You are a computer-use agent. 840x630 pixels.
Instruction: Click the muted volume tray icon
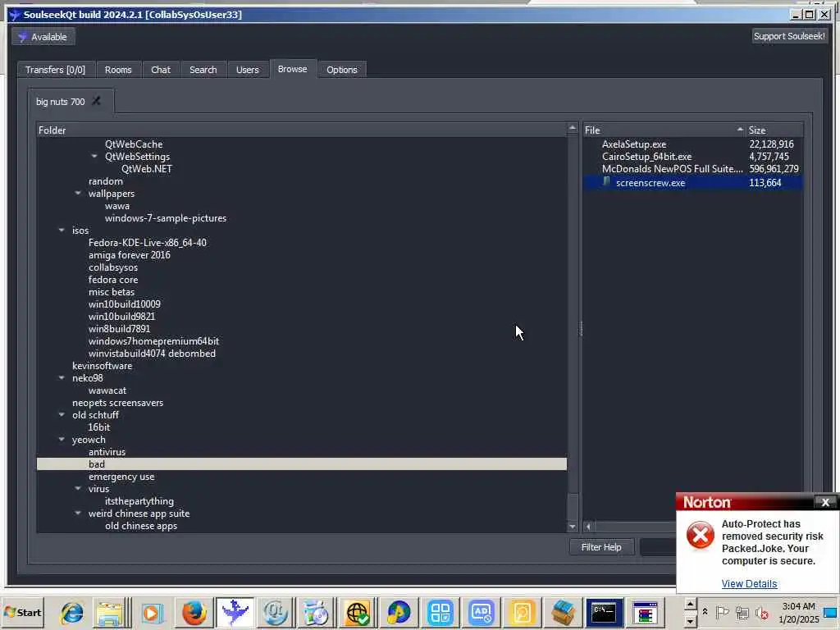pyautogui.click(x=761, y=612)
